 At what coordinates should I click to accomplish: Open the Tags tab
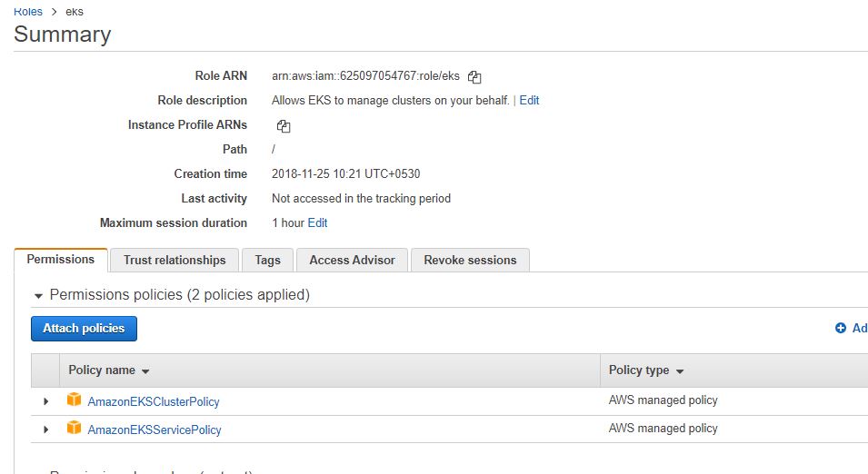coord(267,260)
